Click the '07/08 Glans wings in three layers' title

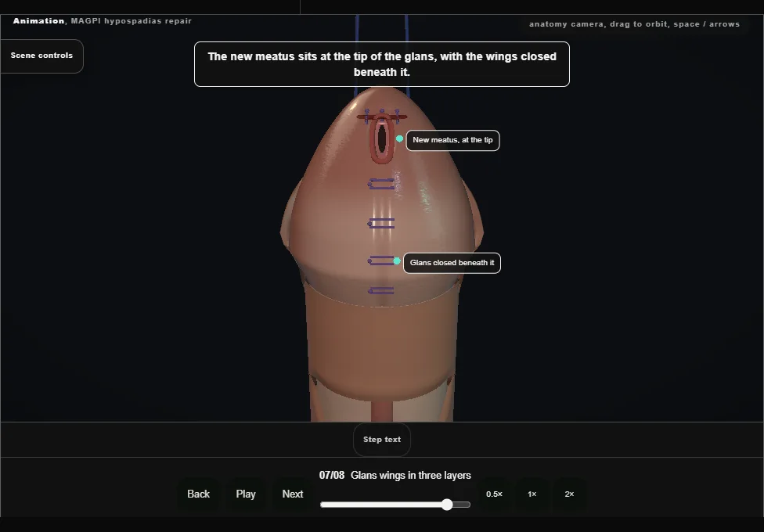coord(395,476)
